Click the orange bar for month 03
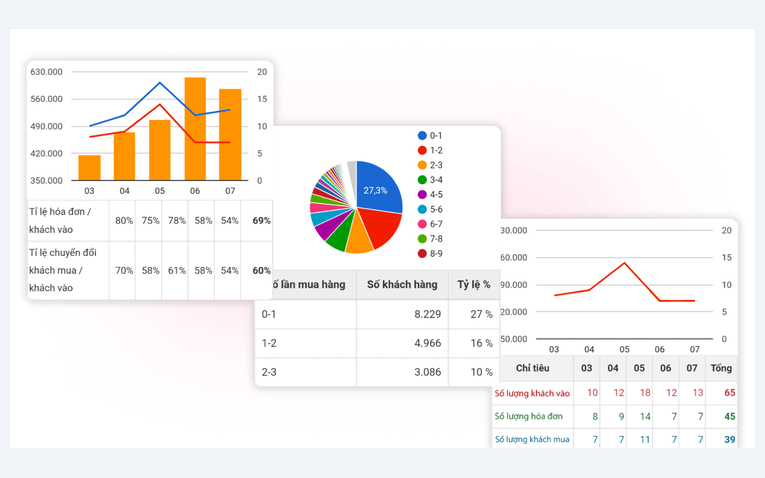765x478 pixels. point(89,168)
